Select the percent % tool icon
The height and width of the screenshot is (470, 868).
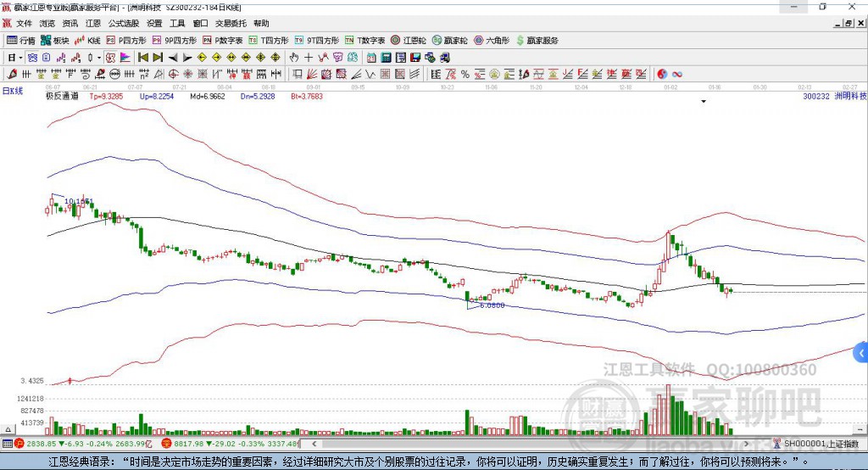(465, 75)
